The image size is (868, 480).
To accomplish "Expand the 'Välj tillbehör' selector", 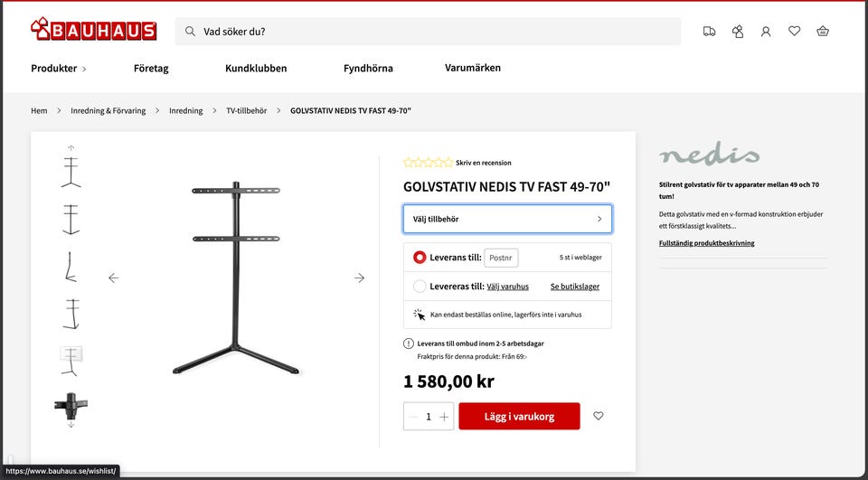I will pos(507,220).
